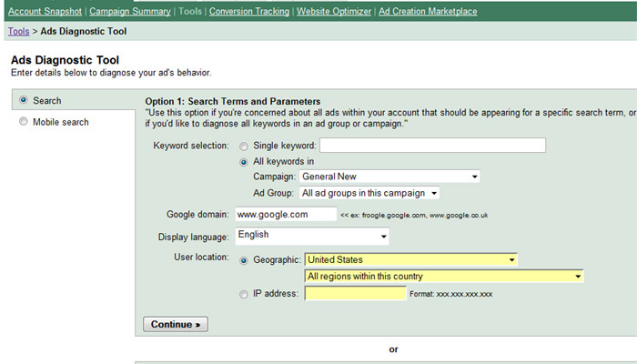Open the All regions within this country dropdown
The width and height of the screenshot is (637, 364).
point(444,277)
